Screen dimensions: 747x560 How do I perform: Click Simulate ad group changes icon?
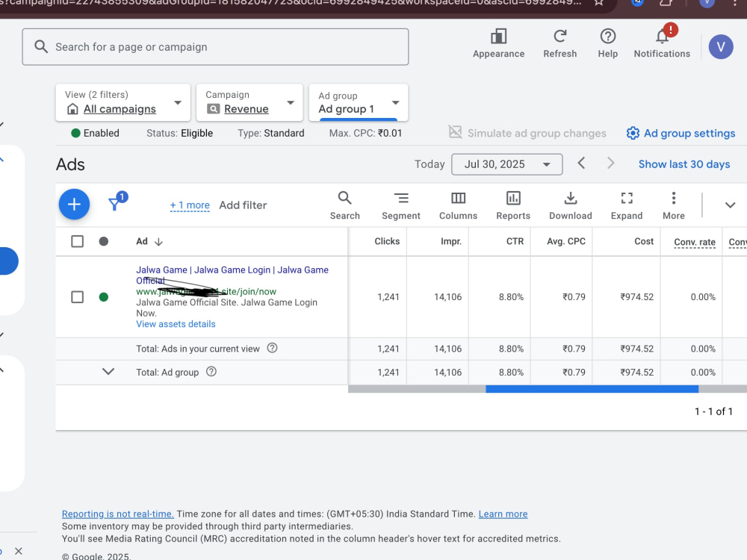[x=456, y=132]
